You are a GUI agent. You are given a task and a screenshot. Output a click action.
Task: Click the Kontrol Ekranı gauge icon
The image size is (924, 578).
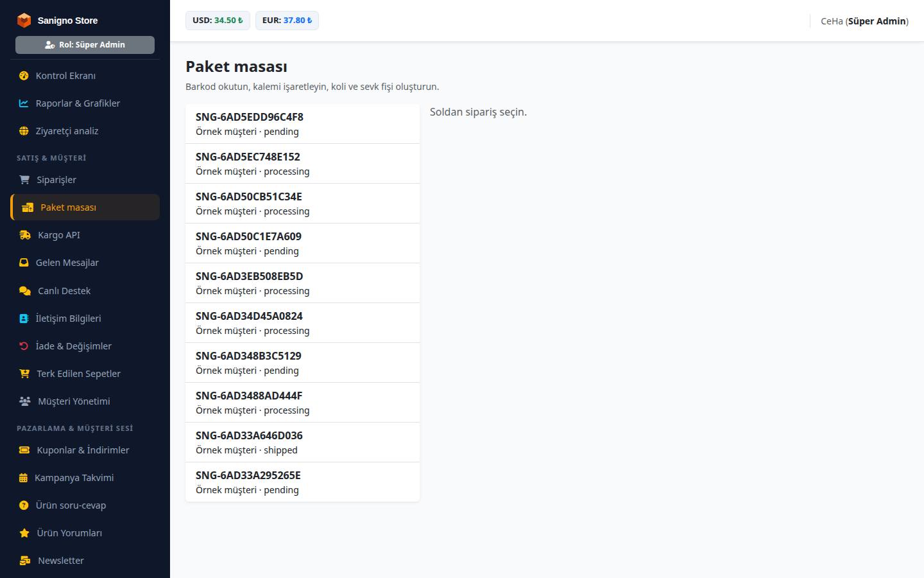(24, 76)
